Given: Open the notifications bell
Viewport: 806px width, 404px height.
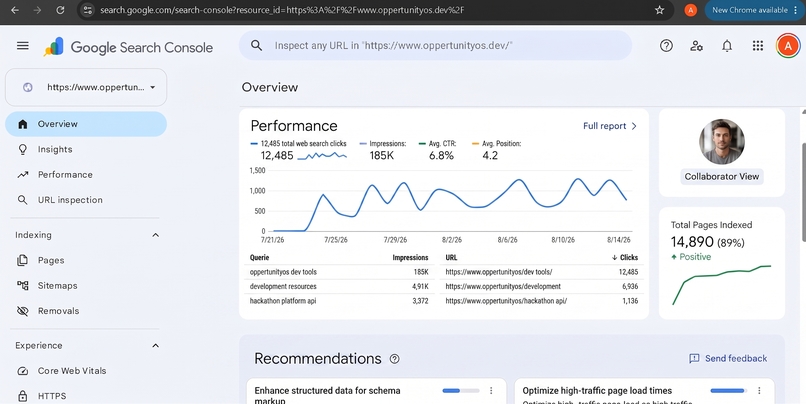Looking at the screenshot, I should pos(727,46).
